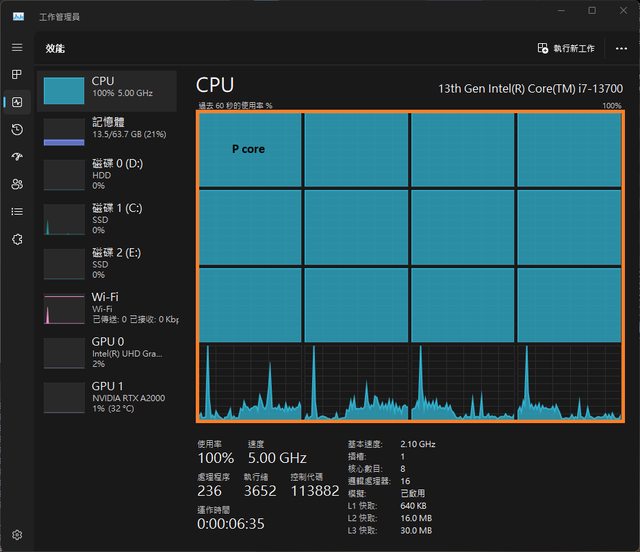This screenshot has height=552, width=640.
Task: Go to the Processes page icon
Action: [17, 75]
